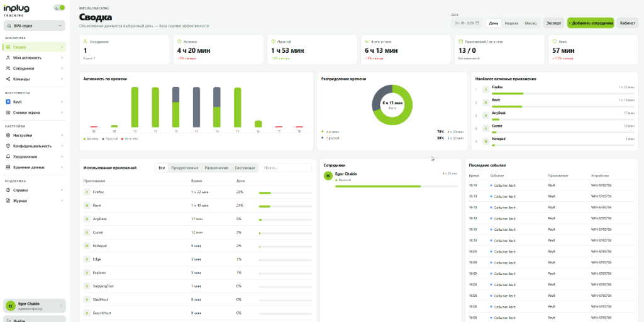The image size is (644, 322).
Task: Click the Уведомления bell icon
Action: (x=8, y=157)
